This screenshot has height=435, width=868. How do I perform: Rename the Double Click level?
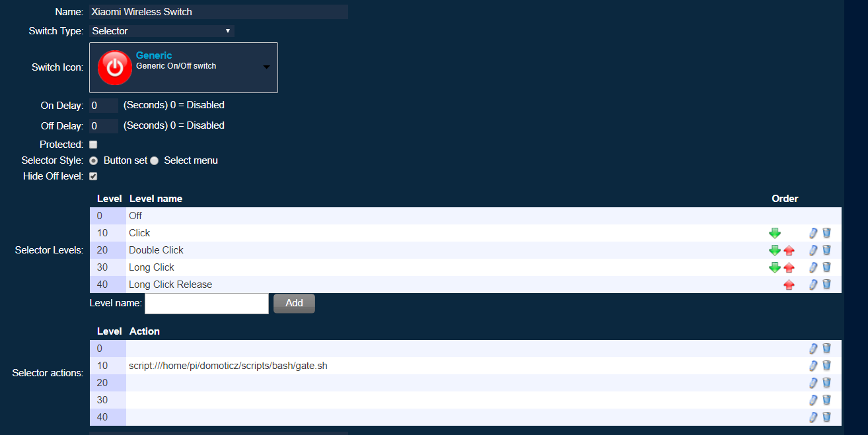tap(813, 250)
